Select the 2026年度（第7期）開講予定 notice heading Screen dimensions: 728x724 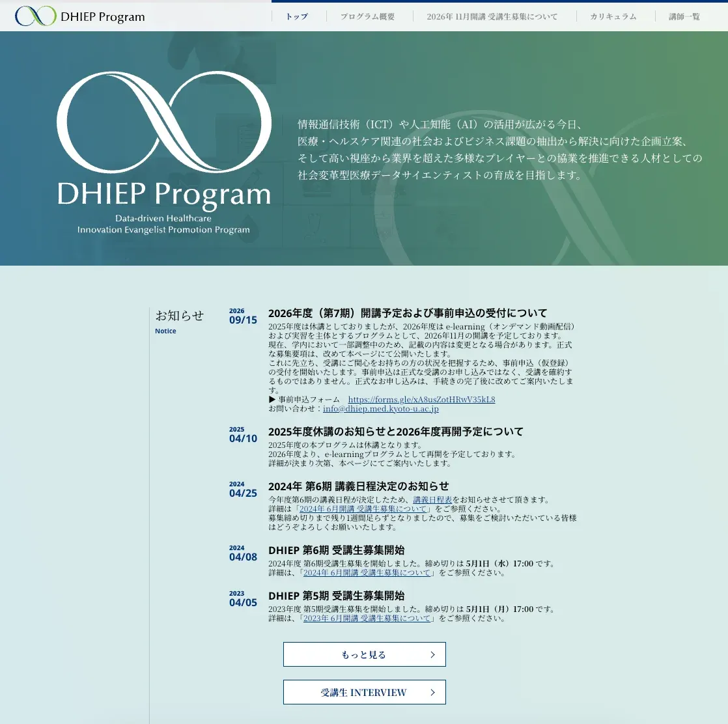click(x=408, y=313)
